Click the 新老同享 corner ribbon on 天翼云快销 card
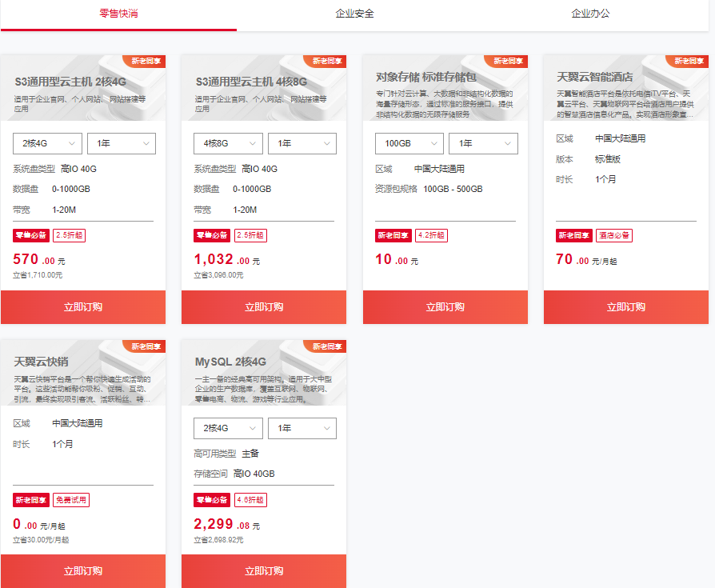The width and height of the screenshot is (715, 588). (145, 346)
